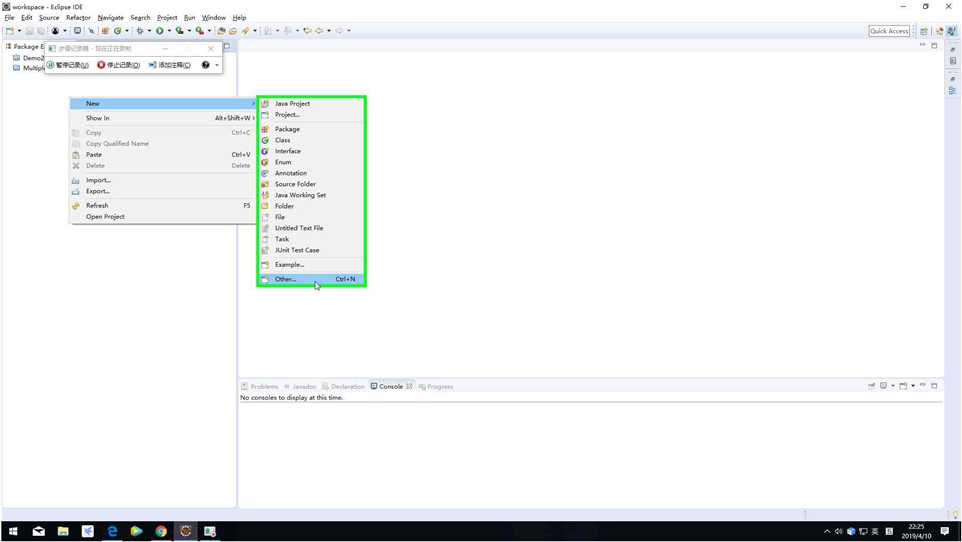Open the Windows Start menu
Viewport: 962px width, 542px height.
point(13,531)
